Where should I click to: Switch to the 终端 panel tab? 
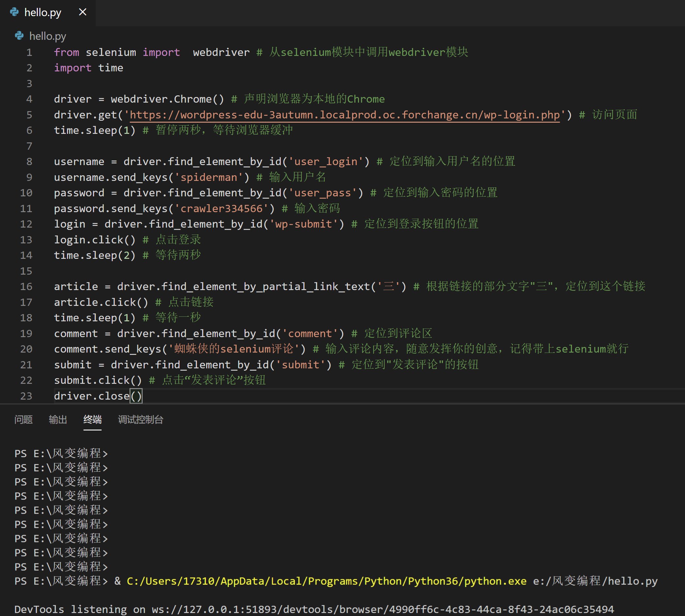tap(92, 420)
